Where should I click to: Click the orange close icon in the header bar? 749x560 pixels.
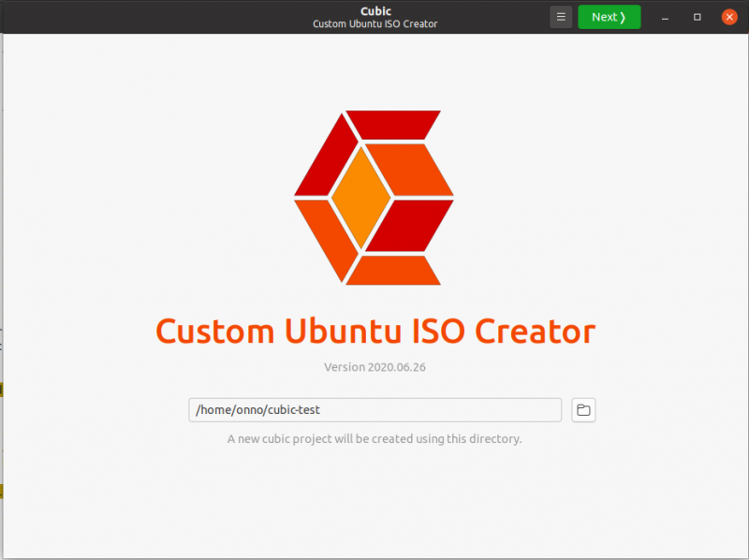pyautogui.click(x=729, y=16)
